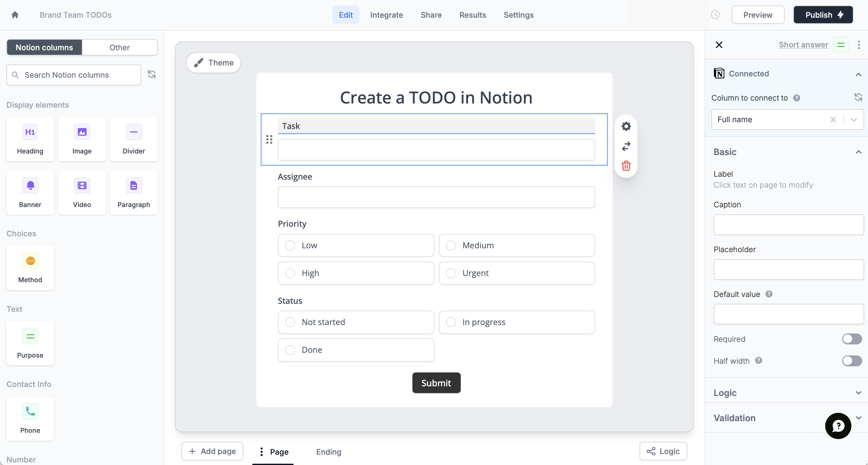Add a Banner display element
Viewport: 868px width, 465px height.
pos(30,192)
